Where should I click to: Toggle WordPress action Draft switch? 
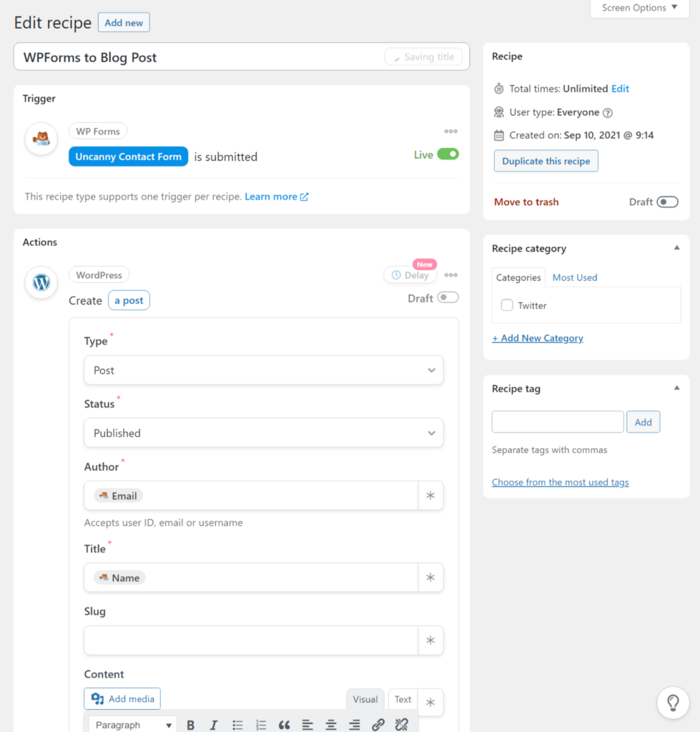click(x=448, y=297)
